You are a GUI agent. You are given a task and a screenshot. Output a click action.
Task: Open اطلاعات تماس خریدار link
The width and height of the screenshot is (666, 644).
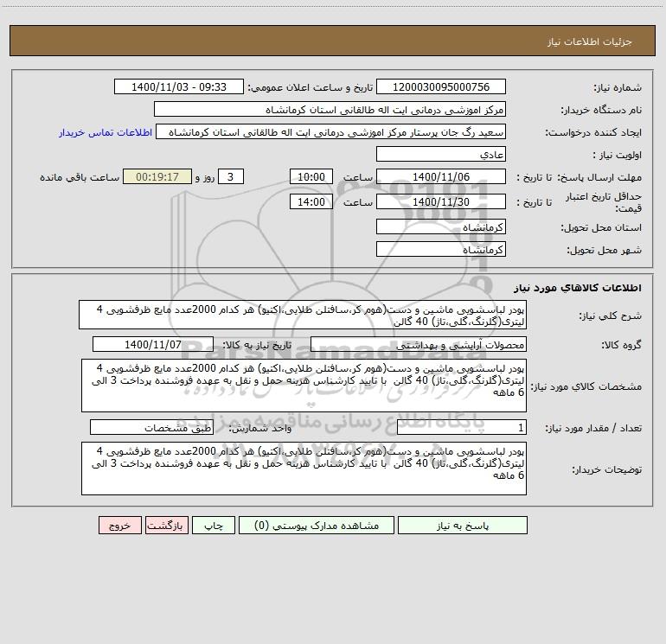coord(106,132)
